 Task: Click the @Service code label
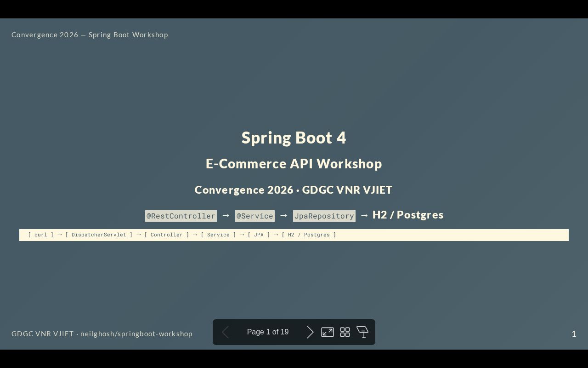[x=255, y=216]
